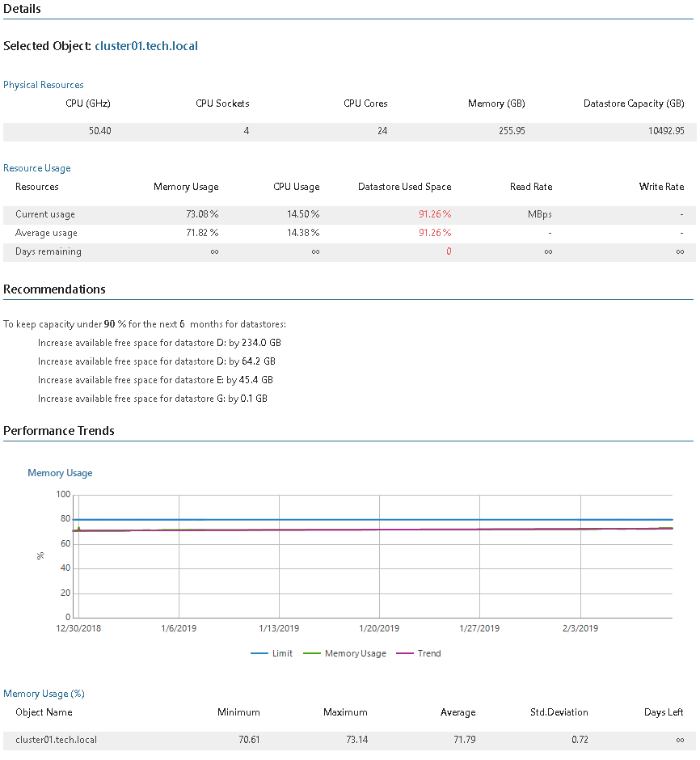Select the average CPU usage value 14.38 %
The height and width of the screenshot is (760, 700).
tap(303, 233)
